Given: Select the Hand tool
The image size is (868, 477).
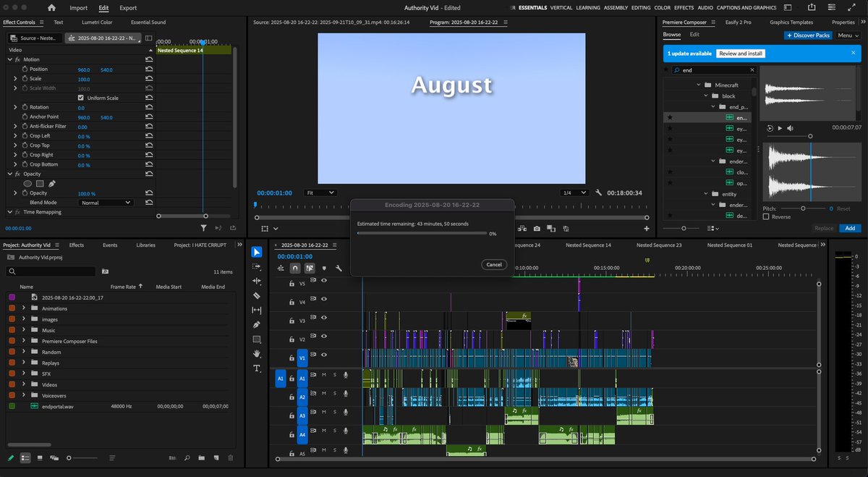Looking at the screenshot, I should coord(257,353).
